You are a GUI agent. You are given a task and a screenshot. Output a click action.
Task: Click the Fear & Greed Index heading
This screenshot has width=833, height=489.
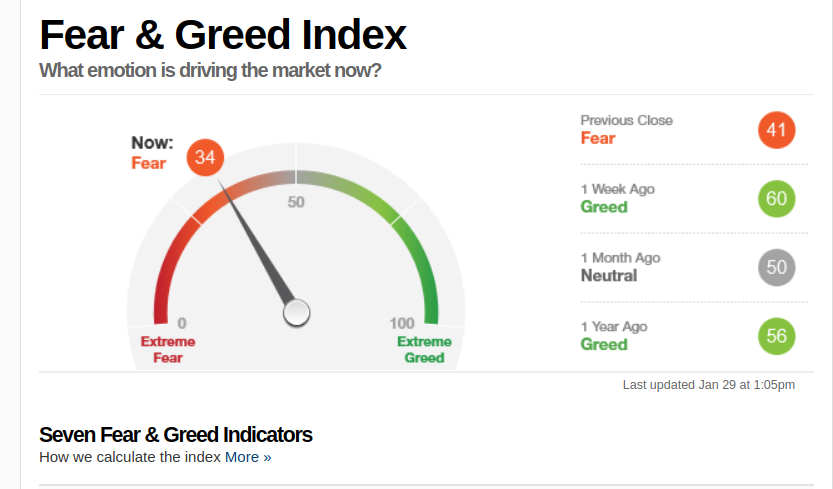[x=222, y=35]
